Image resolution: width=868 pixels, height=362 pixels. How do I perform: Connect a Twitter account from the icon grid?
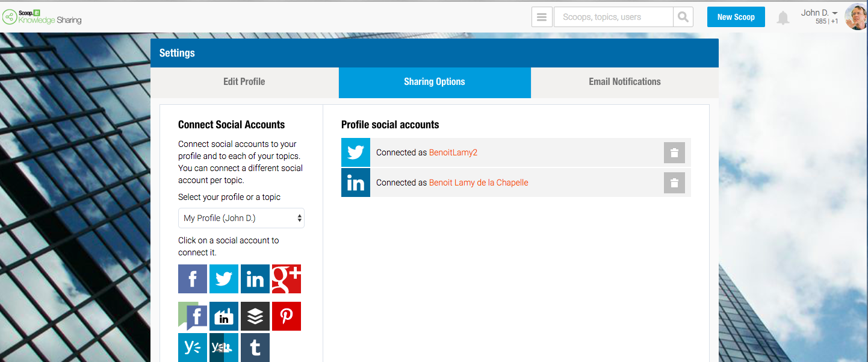click(x=224, y=279)
